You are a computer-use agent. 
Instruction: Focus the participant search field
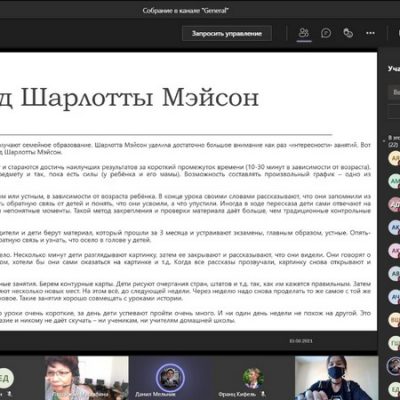(x=394, y=92)
